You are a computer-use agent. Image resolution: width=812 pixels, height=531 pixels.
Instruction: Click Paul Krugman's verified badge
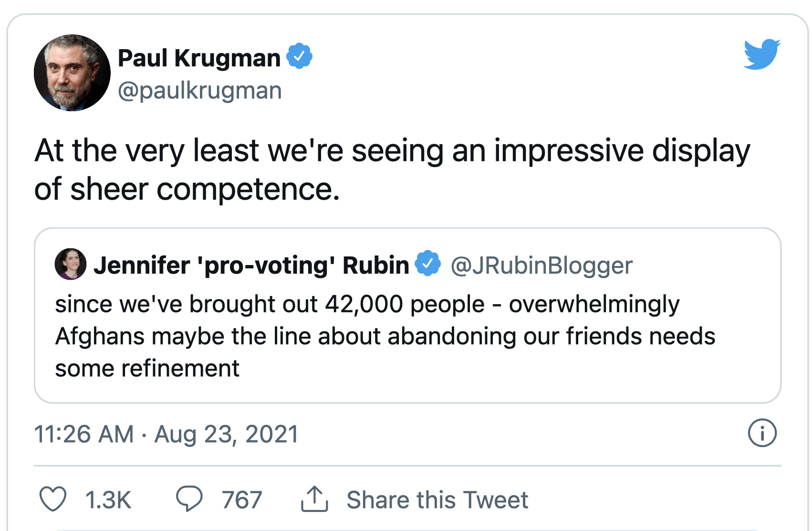click(299, 56)
